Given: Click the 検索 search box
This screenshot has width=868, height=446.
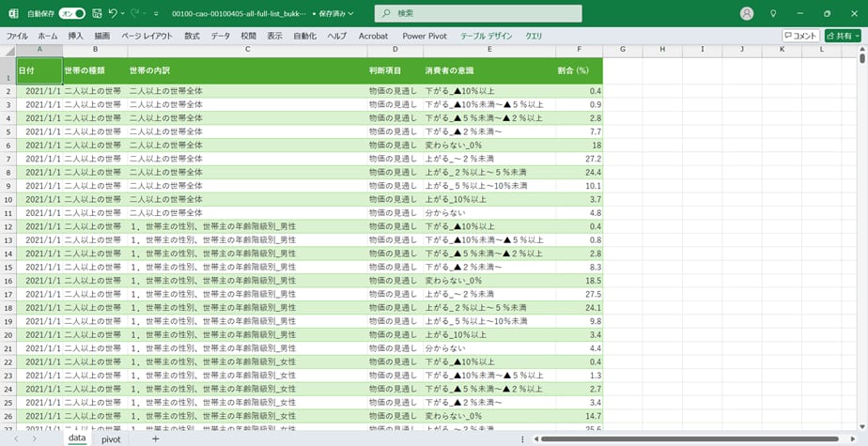Looking at the screenshot, I should 477,14.
